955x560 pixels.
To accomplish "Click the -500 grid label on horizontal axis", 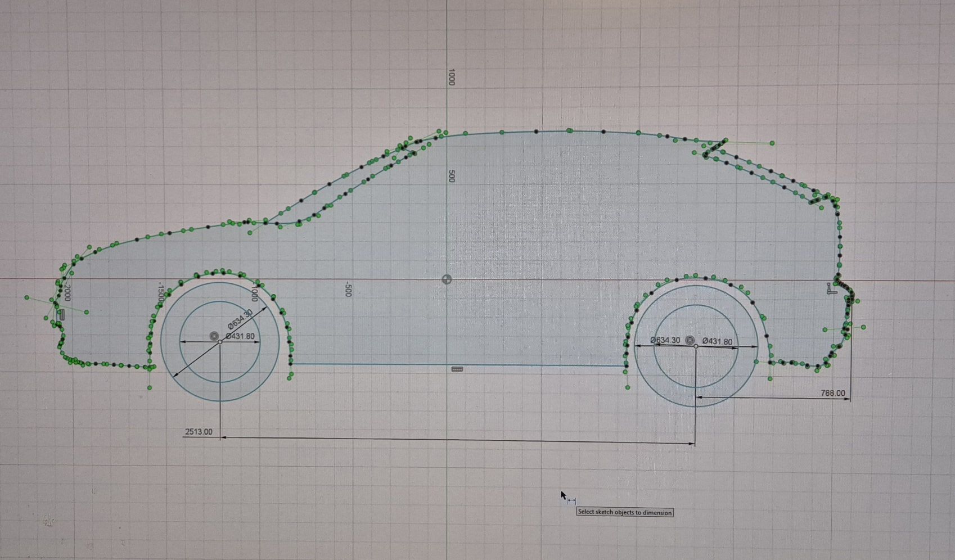I will [348, 290].
